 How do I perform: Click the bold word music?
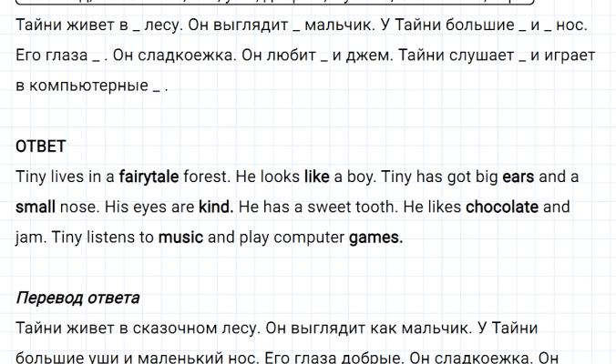(x=180, y=238)
